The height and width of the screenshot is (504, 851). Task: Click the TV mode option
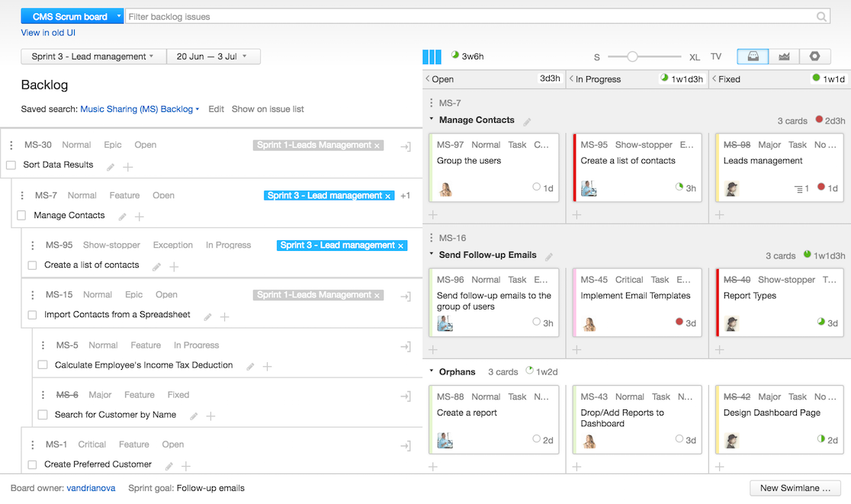coord(715,56)
